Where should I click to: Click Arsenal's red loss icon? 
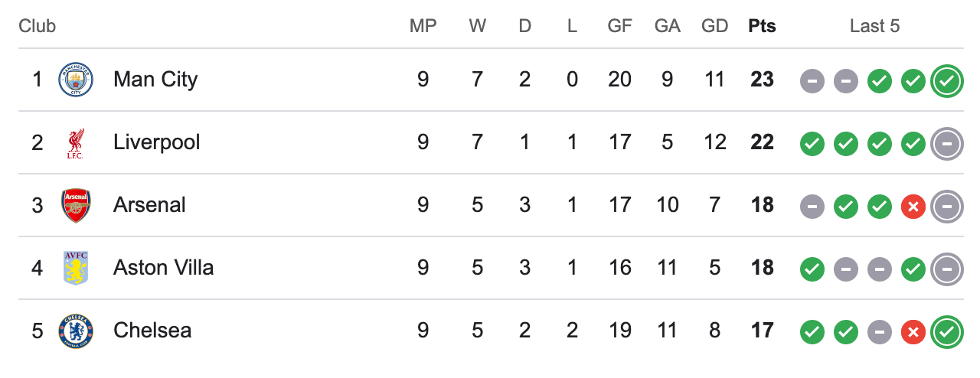pyautogui.click(x=913, y=206)
